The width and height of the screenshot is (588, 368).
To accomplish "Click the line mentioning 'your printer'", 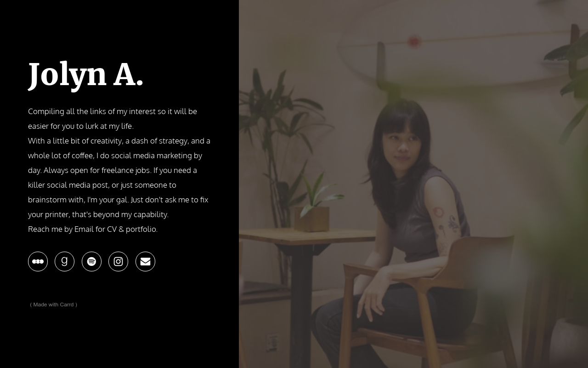I will pyautogui.click(x=98, y=214).
